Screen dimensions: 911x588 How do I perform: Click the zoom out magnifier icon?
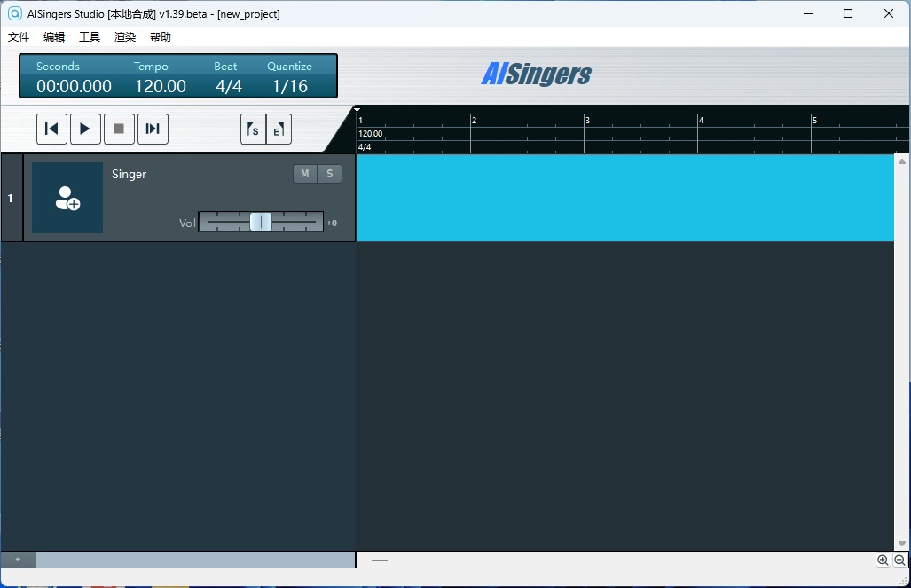click(899, 561)
